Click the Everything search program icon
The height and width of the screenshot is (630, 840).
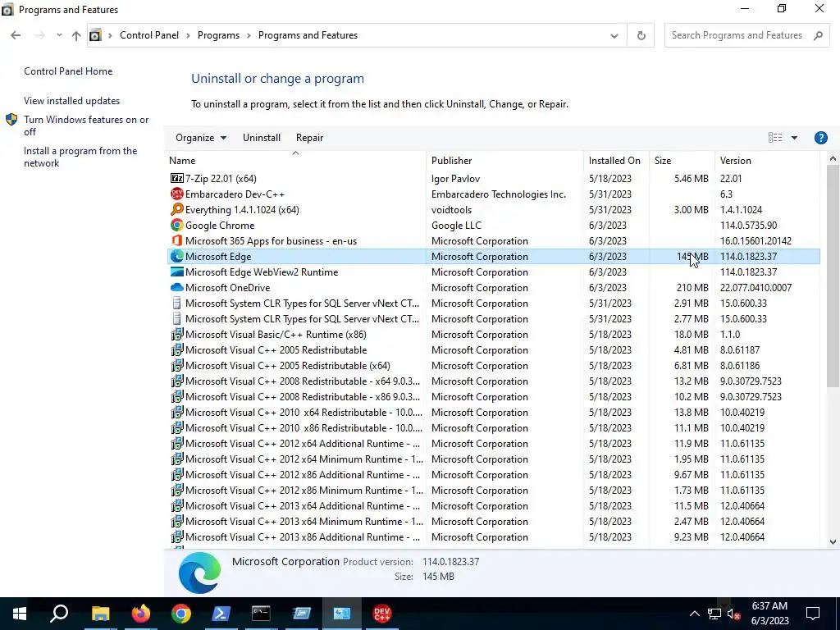[177, 209]
